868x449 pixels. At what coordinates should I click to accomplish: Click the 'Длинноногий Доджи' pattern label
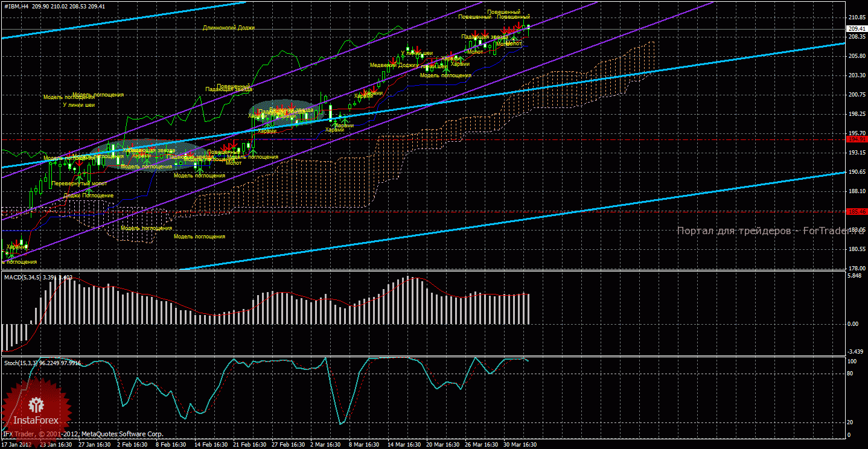229,28
